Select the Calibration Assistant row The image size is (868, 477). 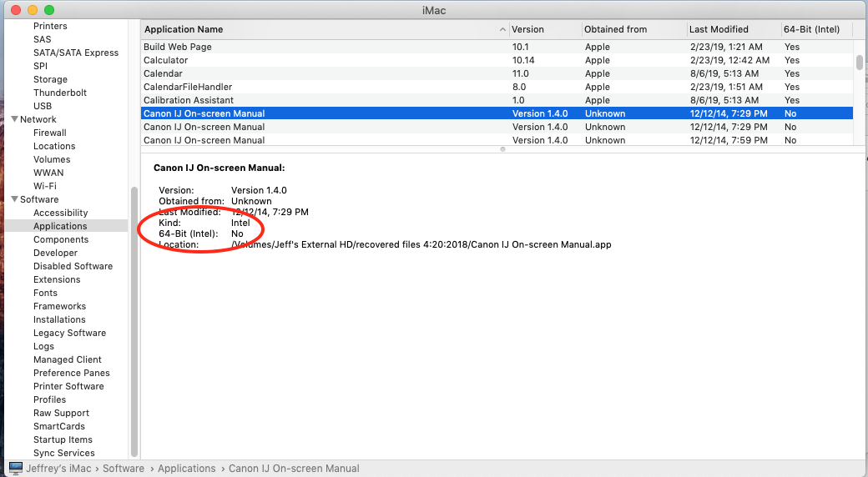point(497,100)
